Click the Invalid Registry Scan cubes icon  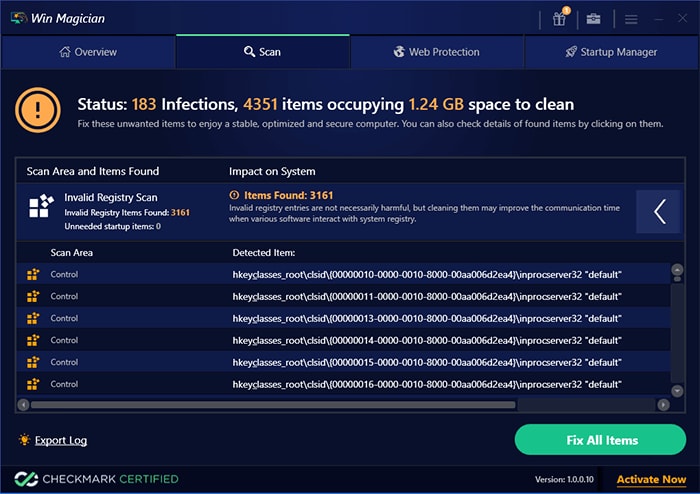click(41, 206)
